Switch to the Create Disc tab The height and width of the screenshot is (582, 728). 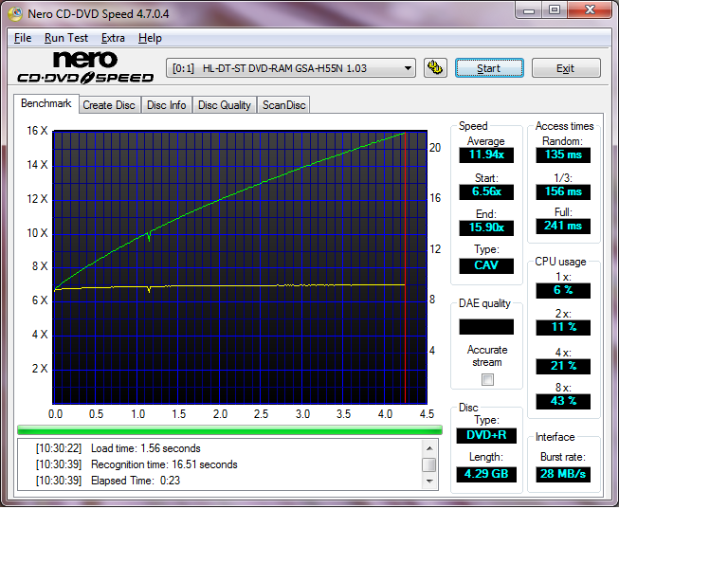109,105
